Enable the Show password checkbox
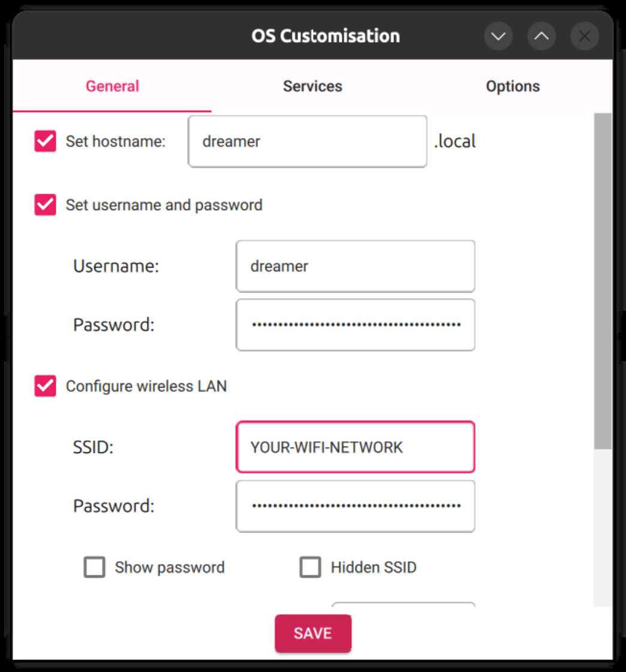626x672 pixels. click(x=95, y=567)
